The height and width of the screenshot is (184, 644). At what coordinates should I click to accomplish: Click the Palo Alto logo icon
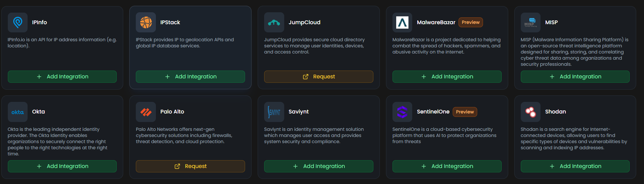tap(146, 112)
